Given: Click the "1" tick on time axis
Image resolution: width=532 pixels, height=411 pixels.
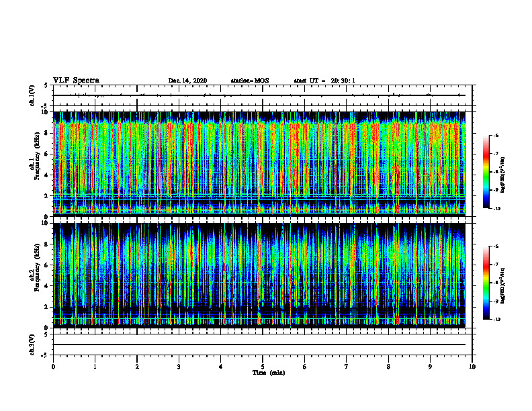Looking at the screenshot, I should [x=95, y=367].
